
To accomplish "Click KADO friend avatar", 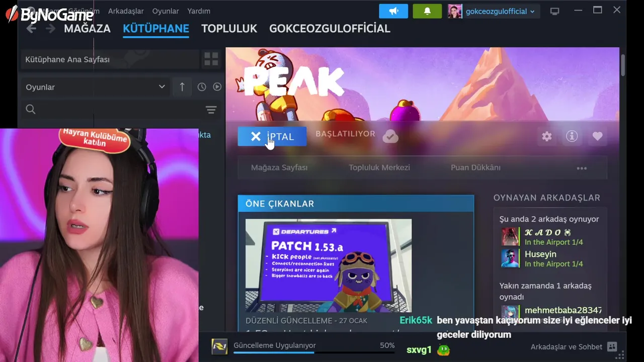I will (x=510, y=237).
